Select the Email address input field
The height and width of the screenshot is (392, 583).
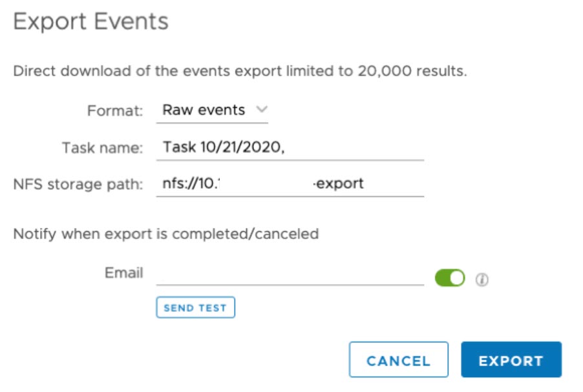click(290, 274)
